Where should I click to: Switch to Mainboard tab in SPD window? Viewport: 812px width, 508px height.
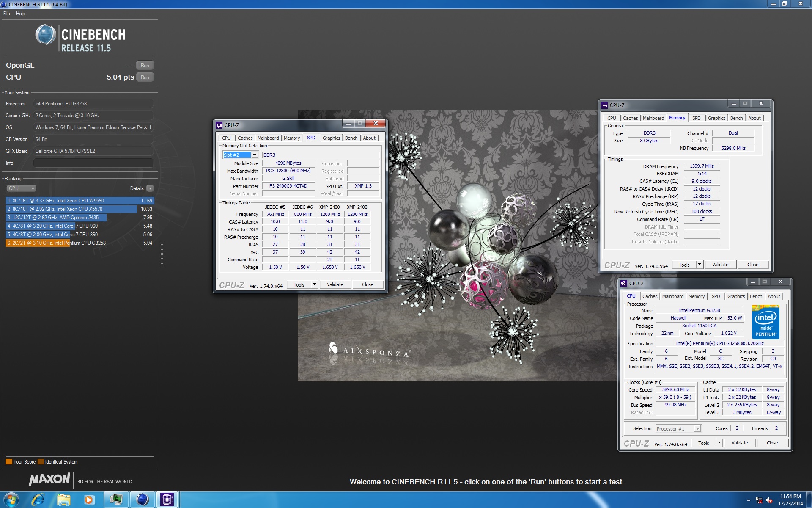(x=268, y=138)
